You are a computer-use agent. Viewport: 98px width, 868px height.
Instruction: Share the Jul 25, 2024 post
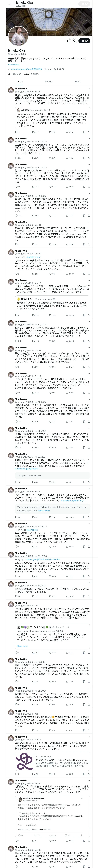tap(89, 606)
